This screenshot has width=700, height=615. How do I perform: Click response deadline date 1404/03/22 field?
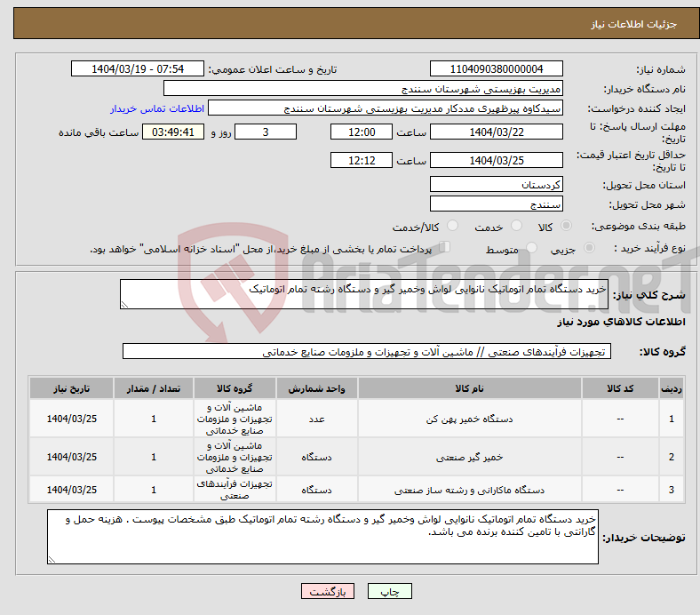496,132
